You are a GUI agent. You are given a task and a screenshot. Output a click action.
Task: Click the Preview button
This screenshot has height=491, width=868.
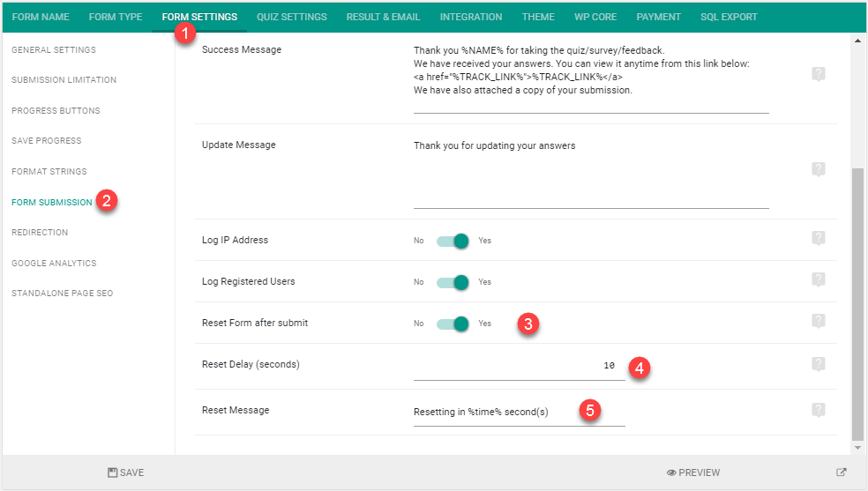(693, 472)
